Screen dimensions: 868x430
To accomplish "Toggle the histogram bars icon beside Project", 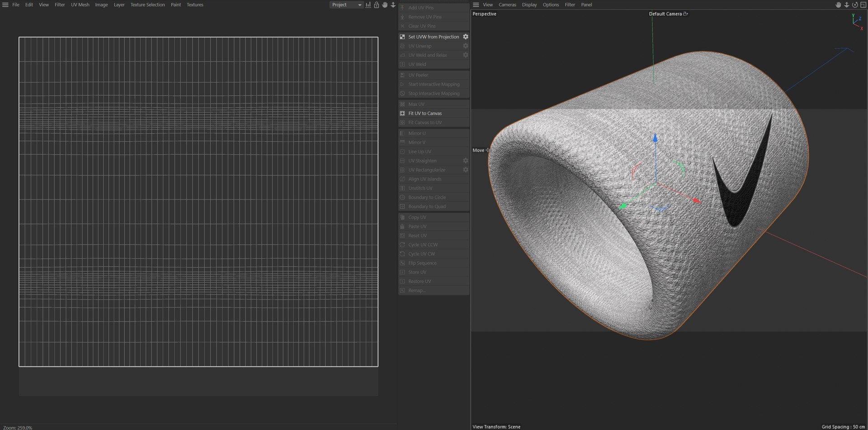I will click(x=368, y=5).
